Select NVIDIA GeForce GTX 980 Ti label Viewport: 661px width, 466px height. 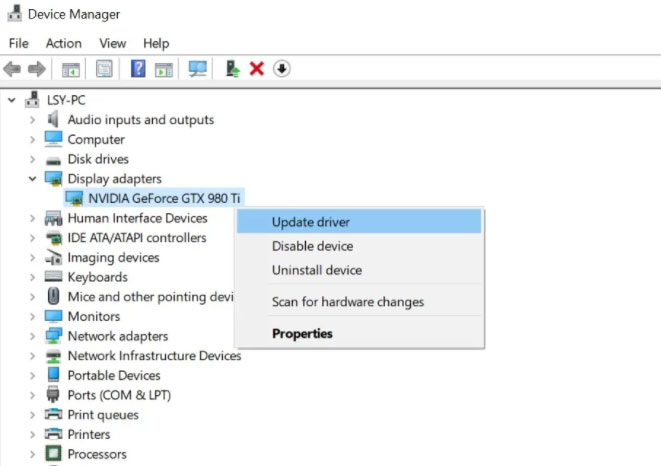click(x=164, y=198)
